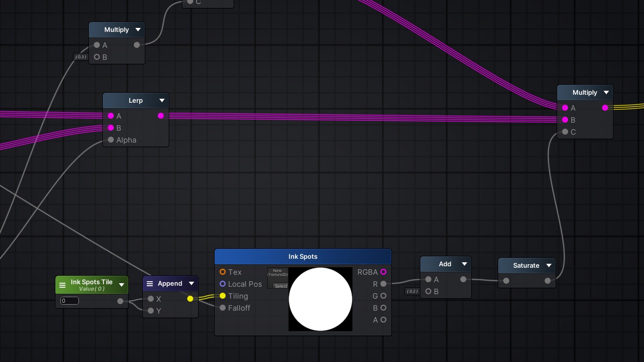Open the Saturate node dropdown arrow
The width and height of the screenshot is (644, 362).
549,266
